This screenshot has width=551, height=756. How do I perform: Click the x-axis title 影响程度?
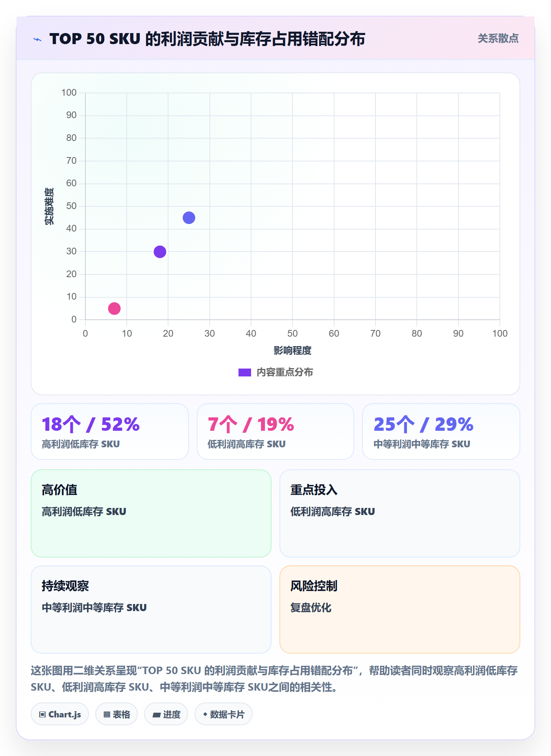[292, 350]
